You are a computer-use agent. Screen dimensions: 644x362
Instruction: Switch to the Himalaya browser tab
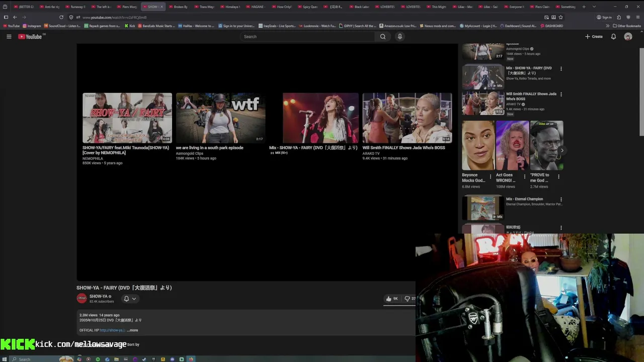pyautogui.click(x=230, y=7)
